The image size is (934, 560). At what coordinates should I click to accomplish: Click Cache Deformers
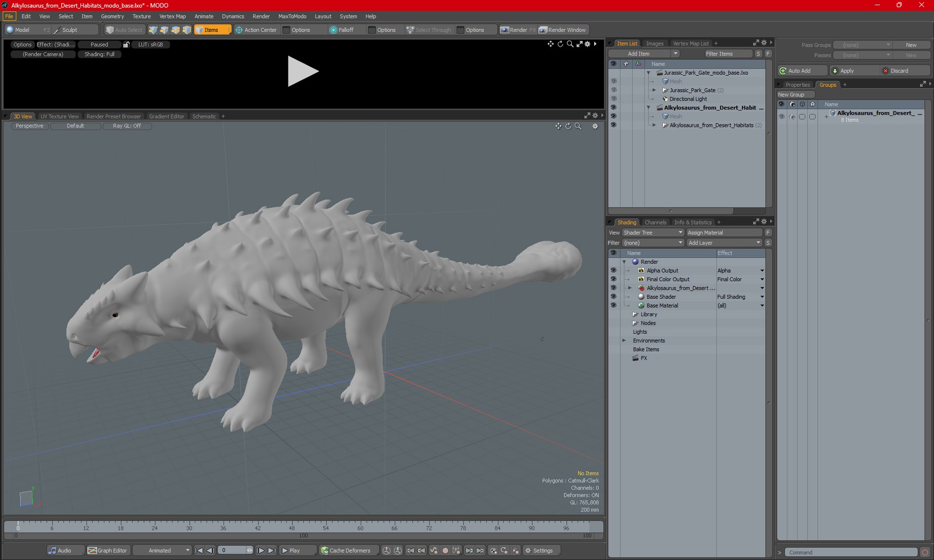tap(348, 551)
